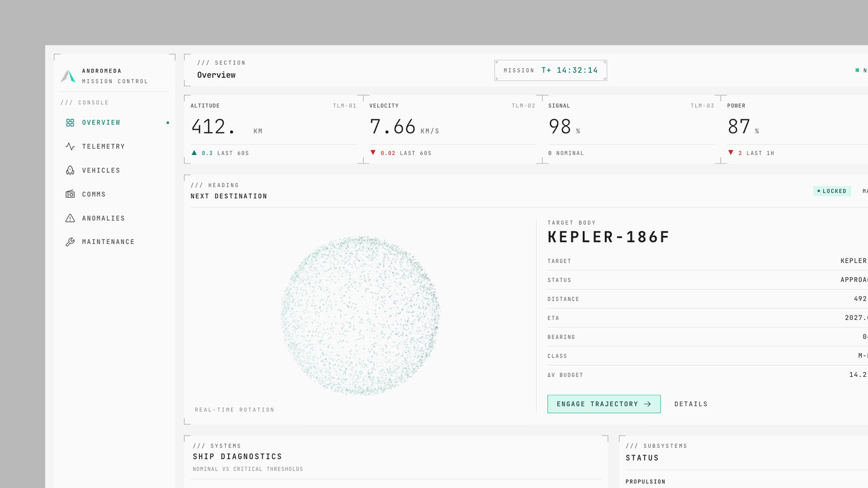Click the Velocity 7.66 KM/S value

click(x=404, y=127)
